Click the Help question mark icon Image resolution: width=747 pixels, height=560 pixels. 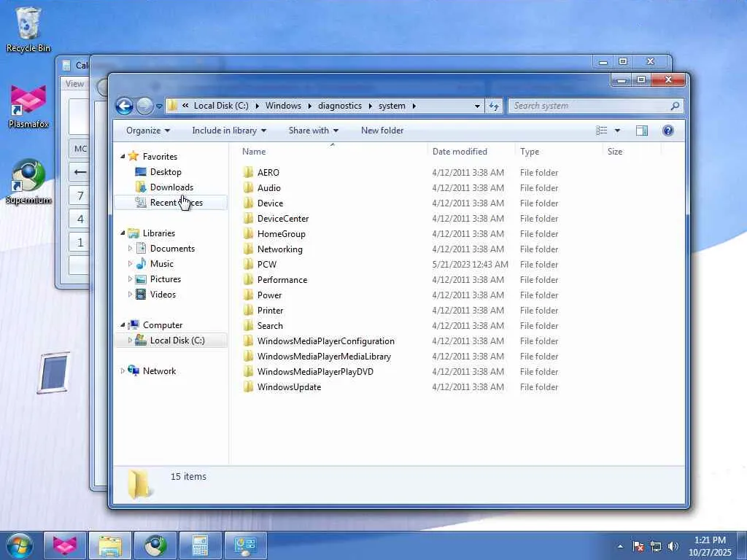[668, 131]
